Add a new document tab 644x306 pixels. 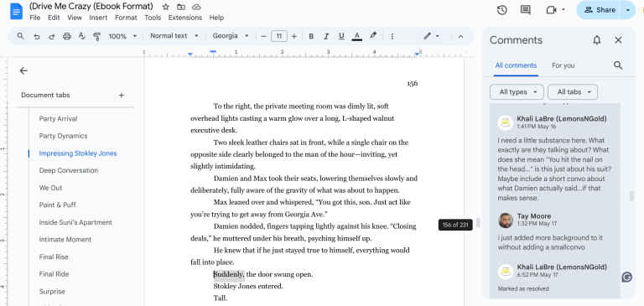tap(121, 96)
